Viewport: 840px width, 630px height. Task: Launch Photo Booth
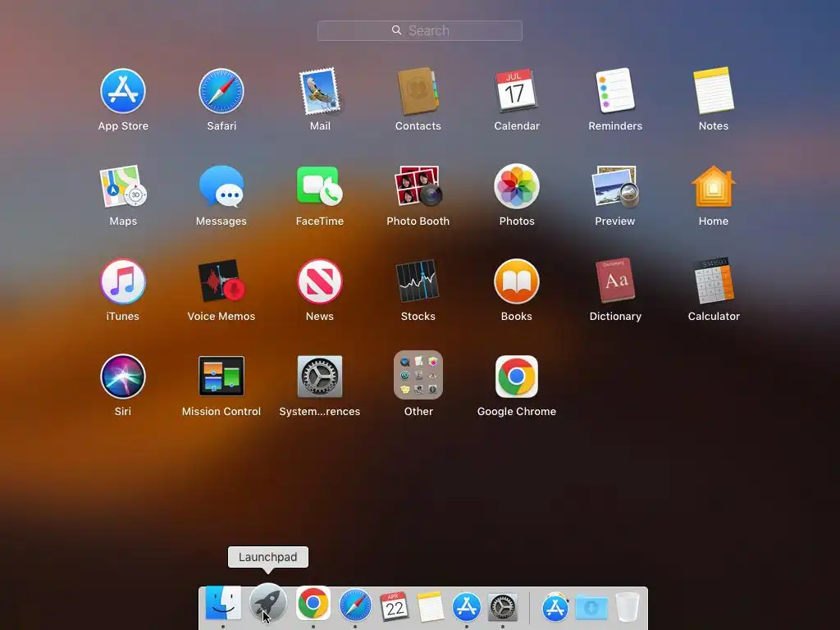tap(418, 186)
